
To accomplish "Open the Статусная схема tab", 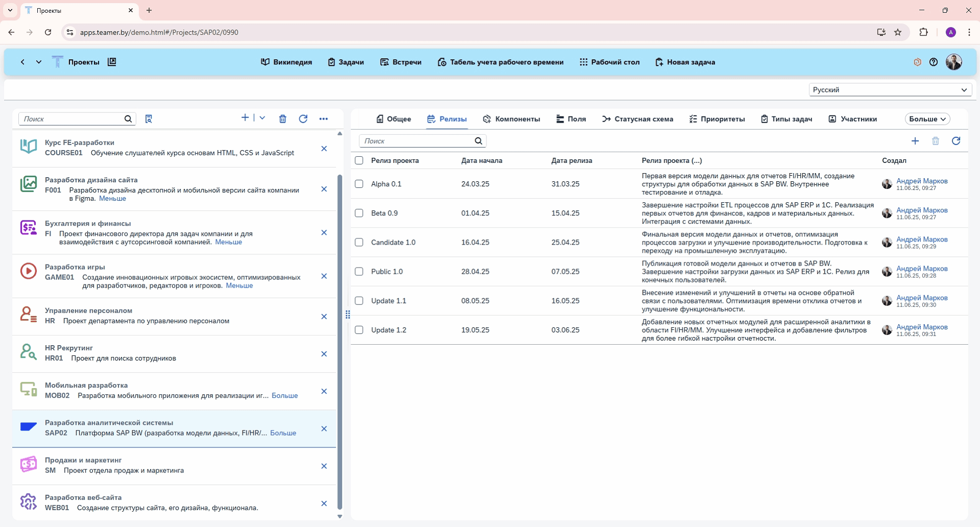I will pos(638,119).
